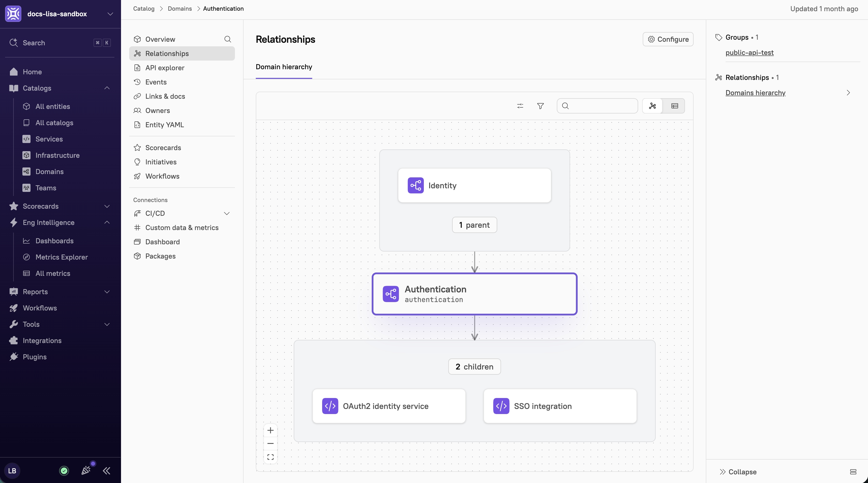Open Plugins in the sidebar
Screen dimensions: 868x483
click(35, 357)
